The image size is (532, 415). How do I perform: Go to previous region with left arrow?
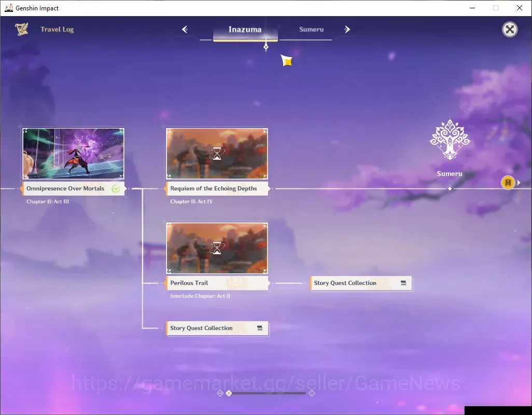tap(185, 30)
